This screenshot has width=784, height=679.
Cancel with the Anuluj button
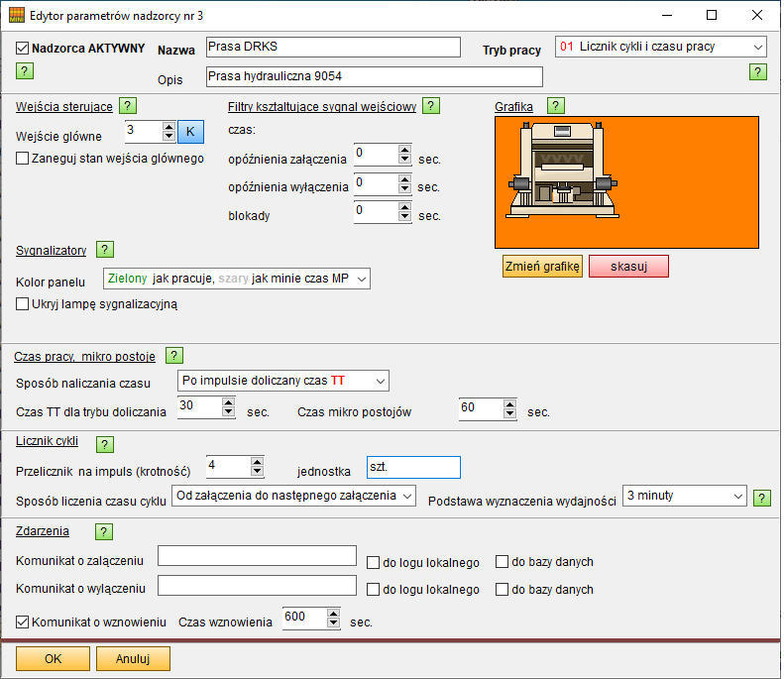[x=133, y=658]
